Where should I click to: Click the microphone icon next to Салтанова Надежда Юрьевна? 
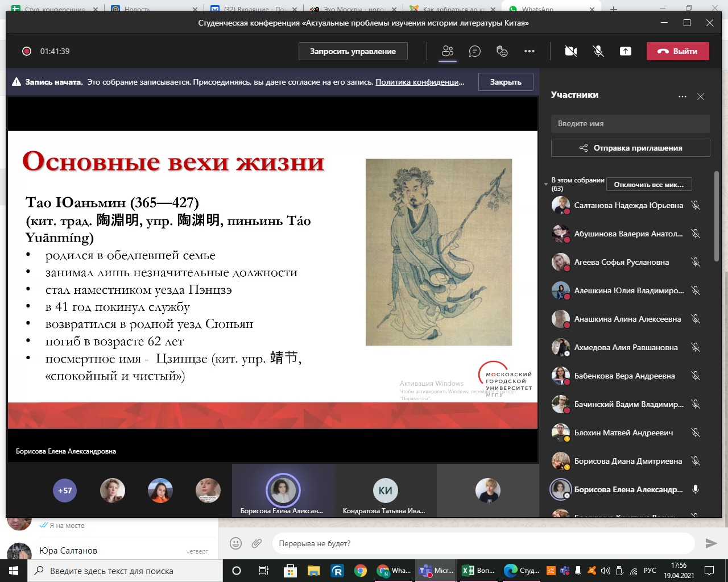tap(695, 205)
